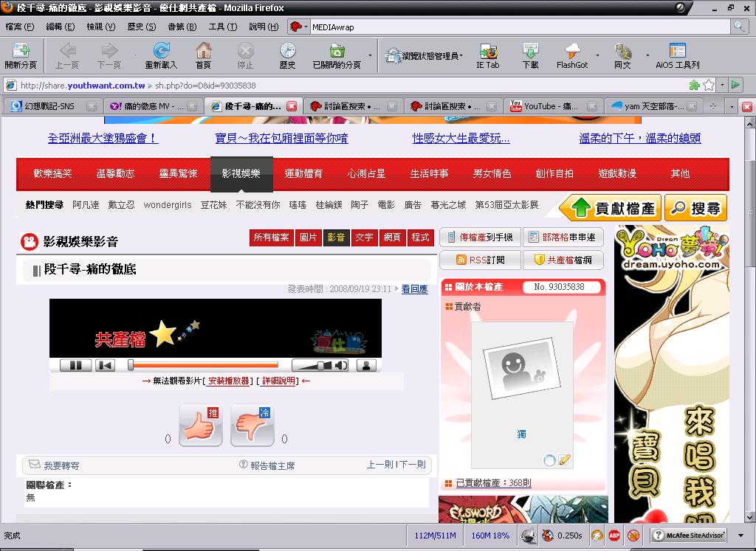Expand status bar dropdown next to SiteAdvisor

[x=740, y=535]
